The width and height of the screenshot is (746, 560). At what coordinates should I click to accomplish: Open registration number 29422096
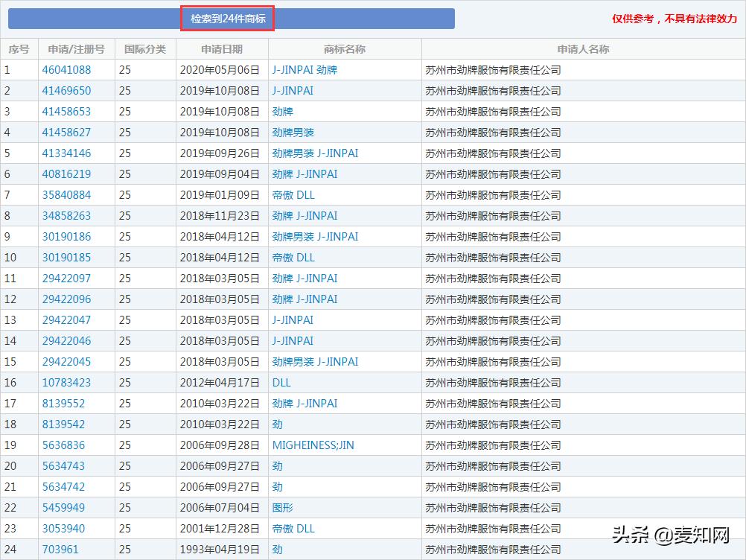pos(66,299)
